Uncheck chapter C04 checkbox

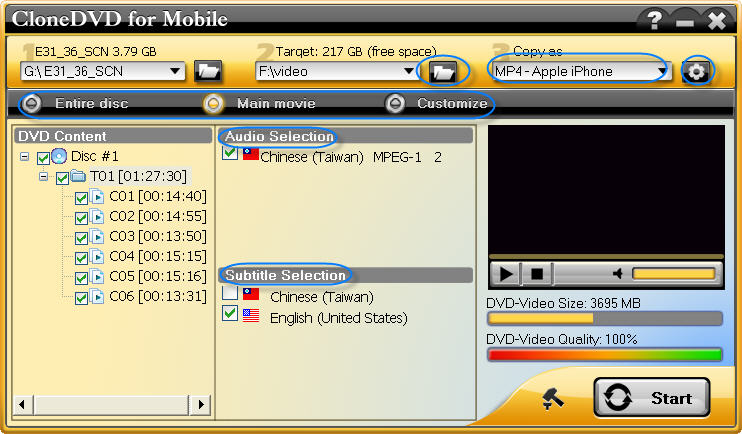[x=81, y=257]
